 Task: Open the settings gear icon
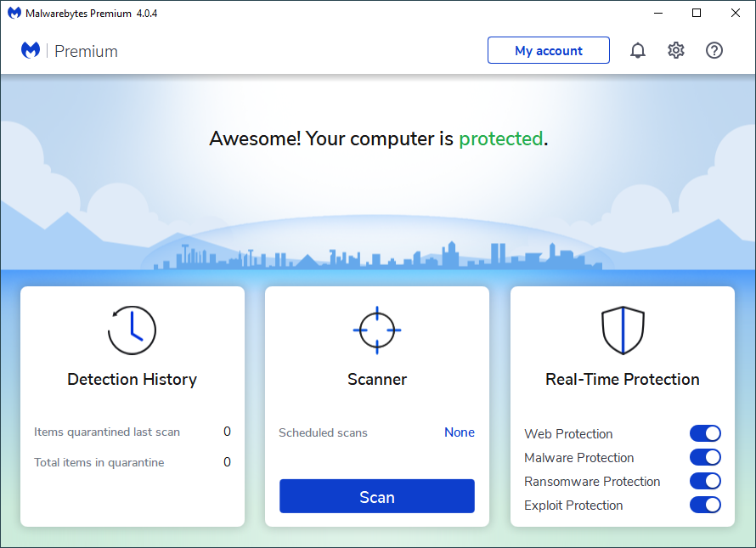click(x=676, y=51)
